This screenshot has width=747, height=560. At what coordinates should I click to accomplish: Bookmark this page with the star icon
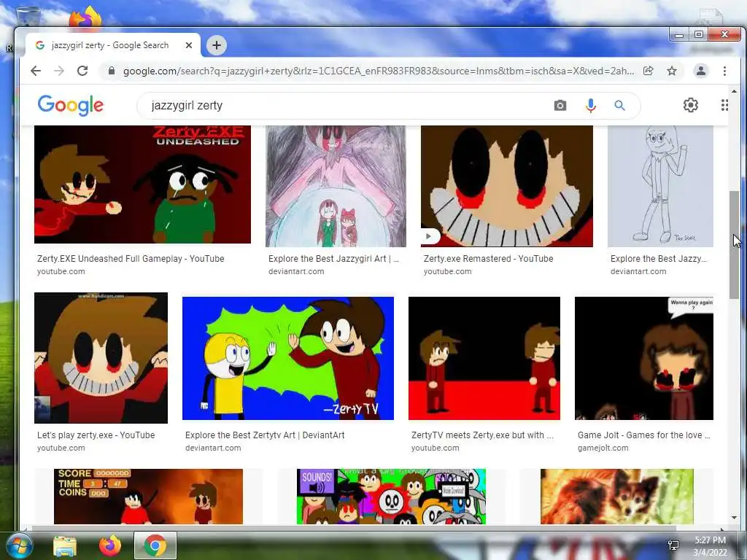pos(672,71)
